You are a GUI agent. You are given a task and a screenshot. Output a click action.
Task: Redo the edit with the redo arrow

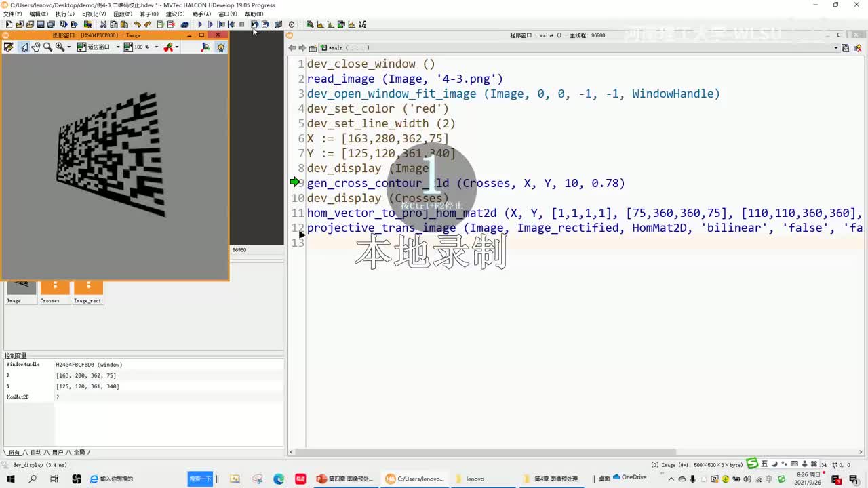click(x=148, y=24)
